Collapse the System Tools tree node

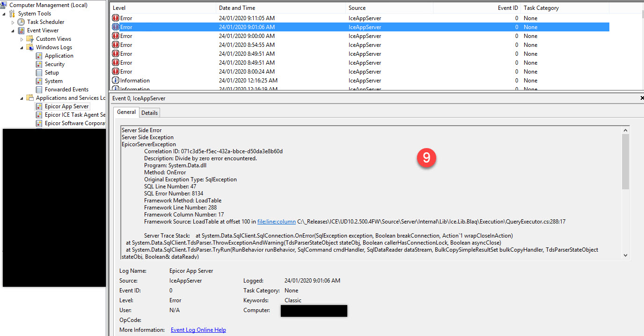(x=4, y=14)
